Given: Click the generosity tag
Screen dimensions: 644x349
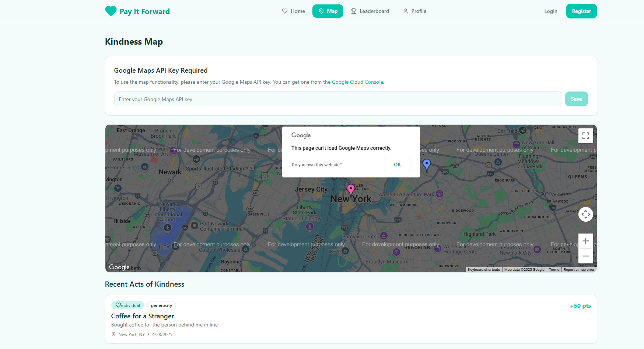Looking at the screenshot, I should [161, 305].
